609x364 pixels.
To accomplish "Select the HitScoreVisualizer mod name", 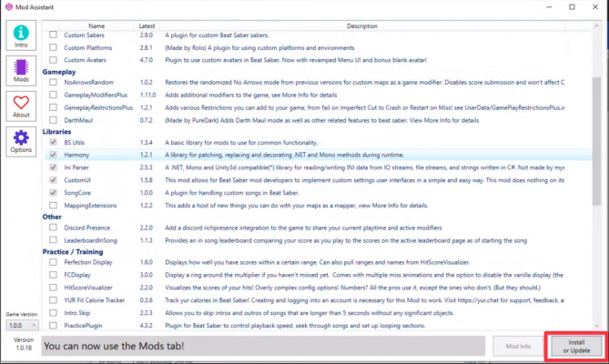I will click(x=88, y=288).
